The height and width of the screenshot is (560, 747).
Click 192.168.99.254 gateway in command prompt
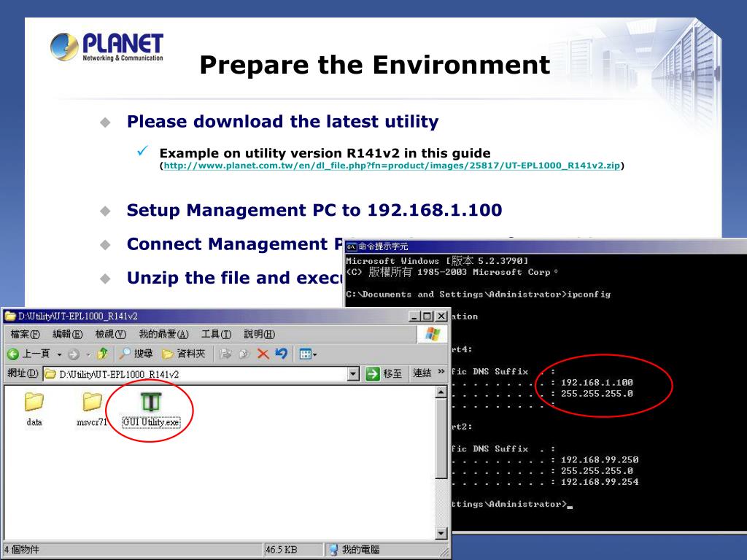tap(600, 482)
